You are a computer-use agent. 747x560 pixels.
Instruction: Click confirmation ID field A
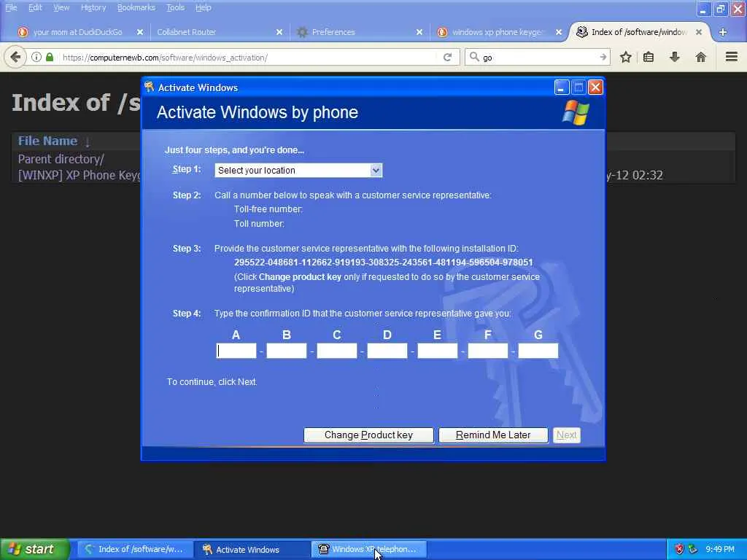click(x=236, y=351)
